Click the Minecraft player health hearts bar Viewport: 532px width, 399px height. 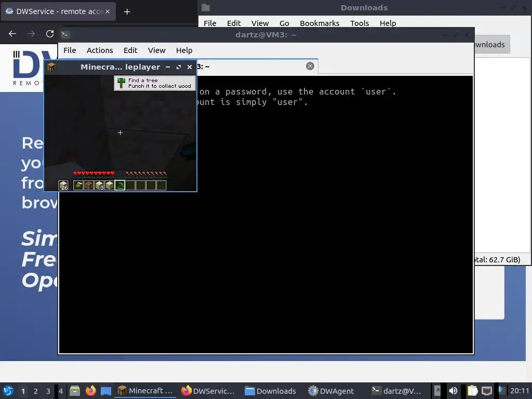click(x=94, y=173)
